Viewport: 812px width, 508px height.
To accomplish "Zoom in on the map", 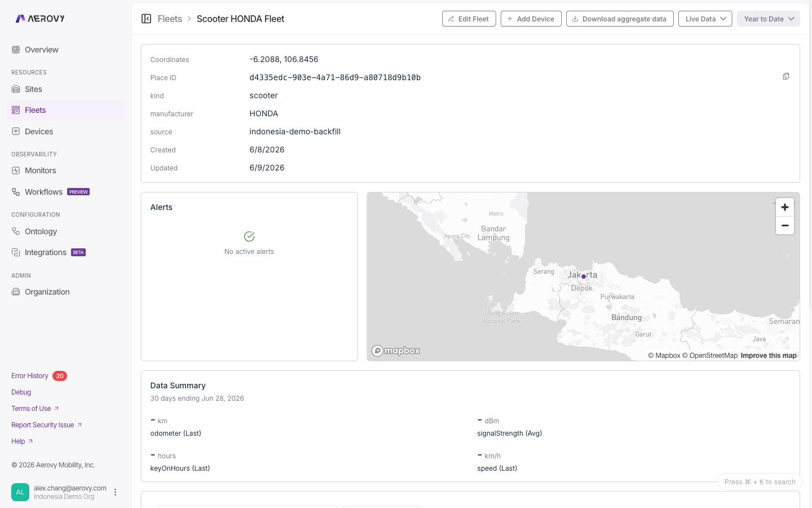I will (785, 207).
